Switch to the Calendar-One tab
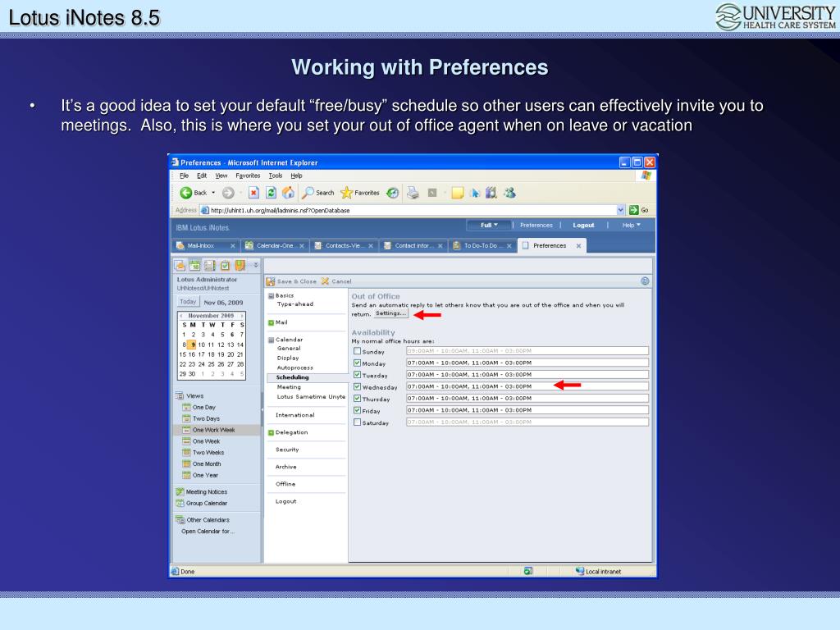 click(275, 245)
